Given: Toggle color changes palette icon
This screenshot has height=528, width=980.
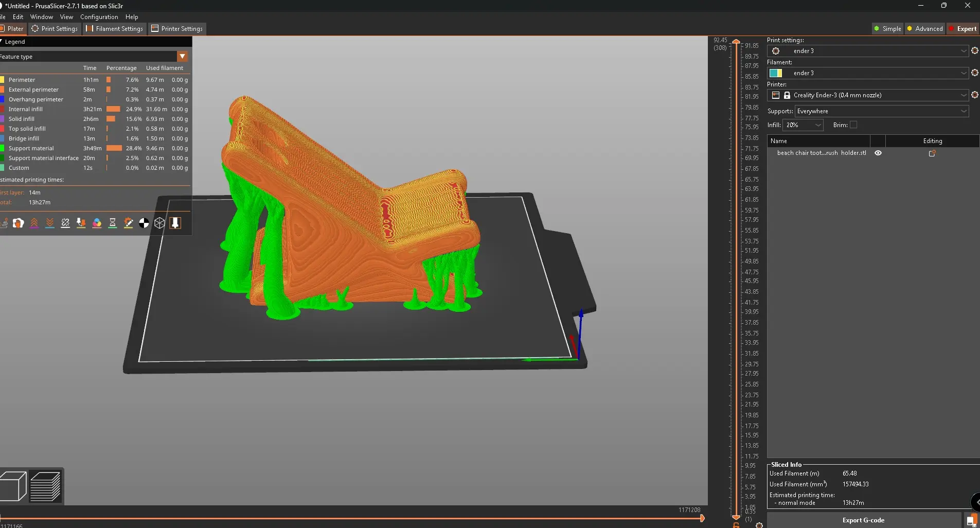Looking at the screenshot, I should pyautogui.click(x=97, y=223).
